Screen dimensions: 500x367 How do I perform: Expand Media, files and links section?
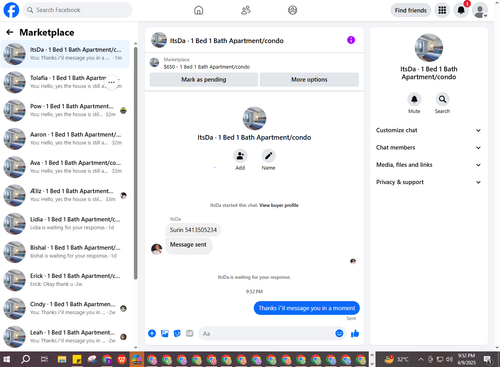coord(429,165)
